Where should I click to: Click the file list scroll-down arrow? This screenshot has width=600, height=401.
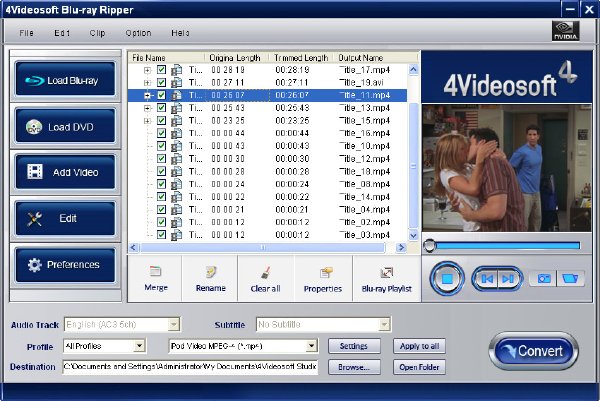(413, 235)
